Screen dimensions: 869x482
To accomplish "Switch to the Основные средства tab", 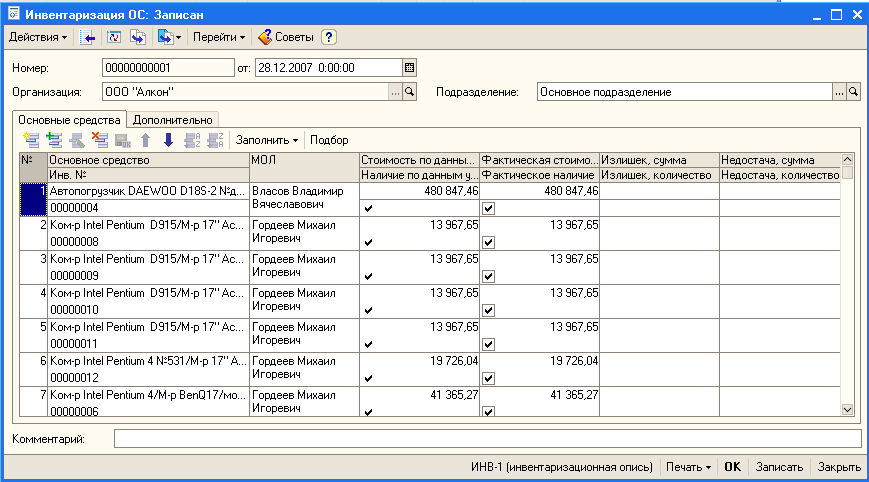I will pyautogui.click(x=69, y=120).
